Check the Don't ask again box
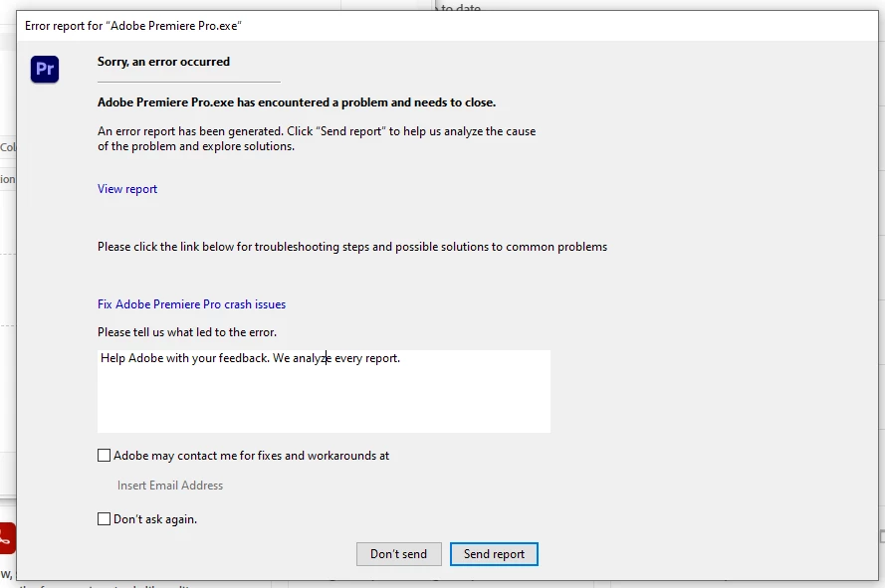The width and height of the screenshot is (885, 588). click(x=104, y=519)
